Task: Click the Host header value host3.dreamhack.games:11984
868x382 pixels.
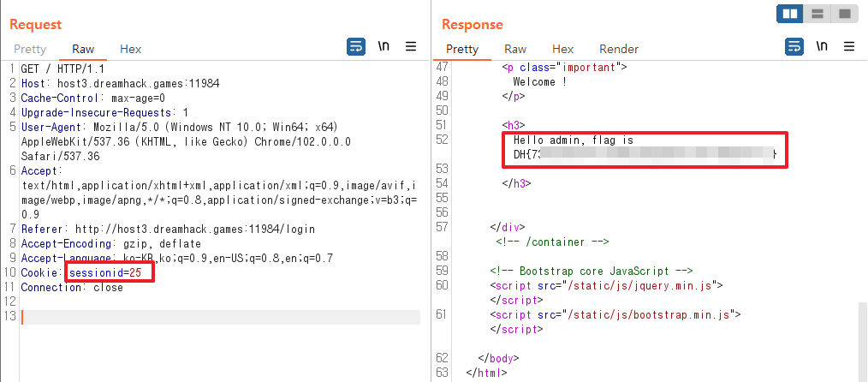Action: (x=139, y=84)
